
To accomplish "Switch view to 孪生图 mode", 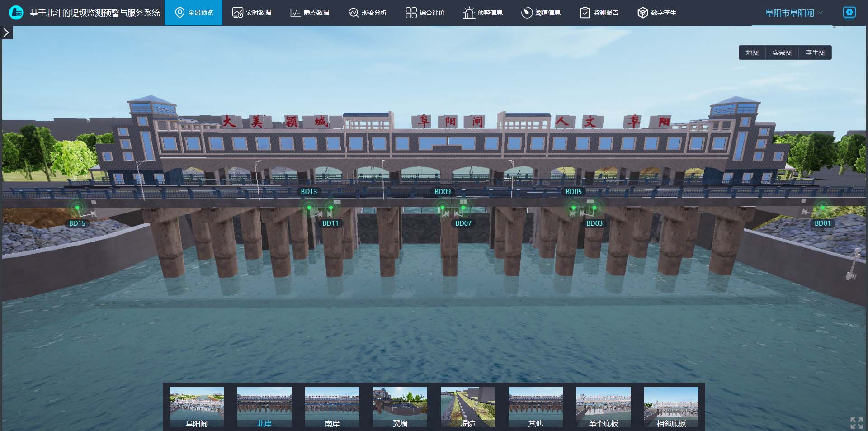I will (815, 53).
